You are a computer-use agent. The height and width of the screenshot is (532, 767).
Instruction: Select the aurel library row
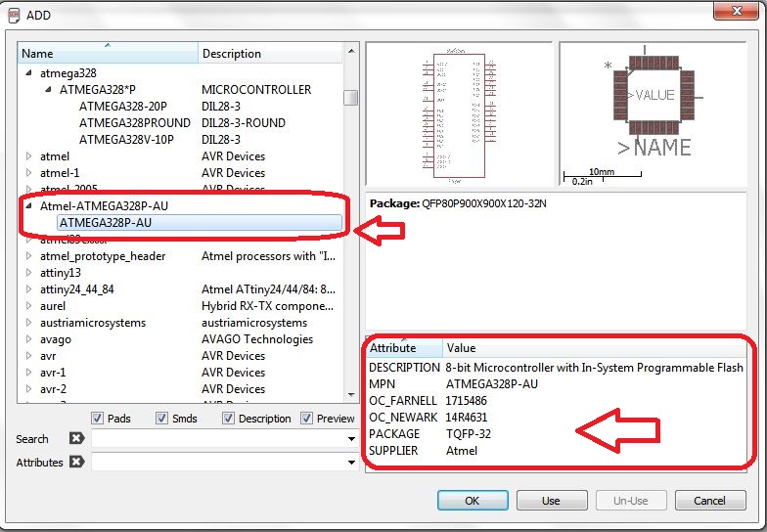(x=53, y=305)
